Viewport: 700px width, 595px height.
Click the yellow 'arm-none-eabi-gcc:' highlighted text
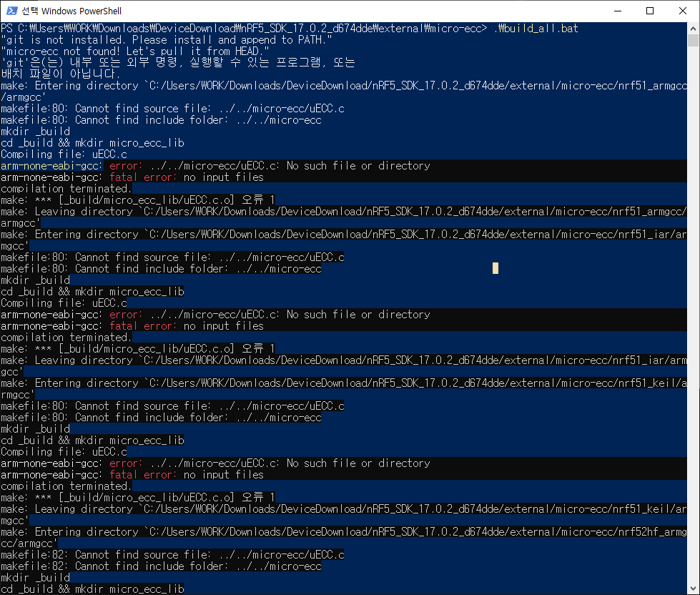pos(51,166)
